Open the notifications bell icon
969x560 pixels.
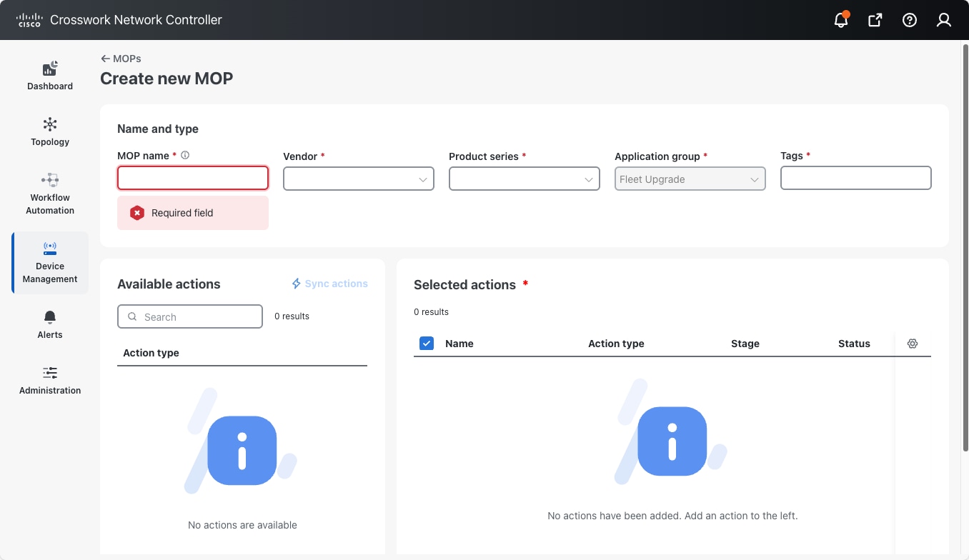pos(841,20)
